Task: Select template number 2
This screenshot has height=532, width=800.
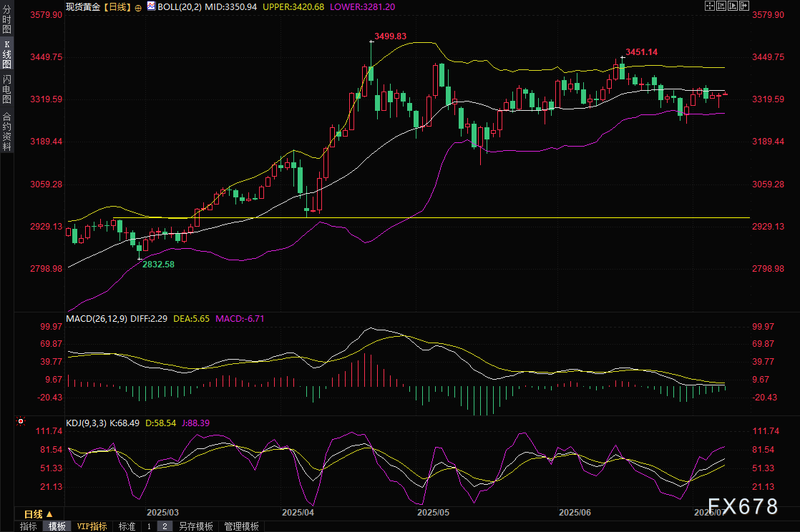Action: tap(164, 526)
